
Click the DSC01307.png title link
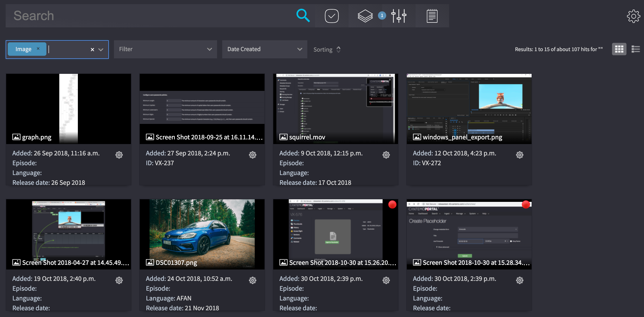[x=176, y=263]
